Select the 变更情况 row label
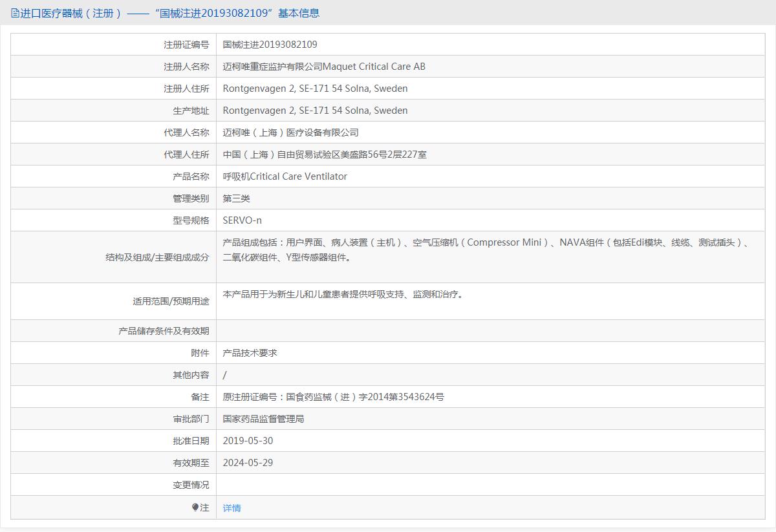The height and width of the screenshot is (532, 776). [191, 485]
